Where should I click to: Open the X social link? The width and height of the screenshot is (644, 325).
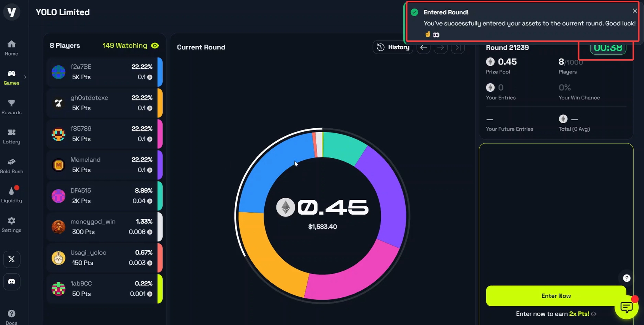(12, 259)
